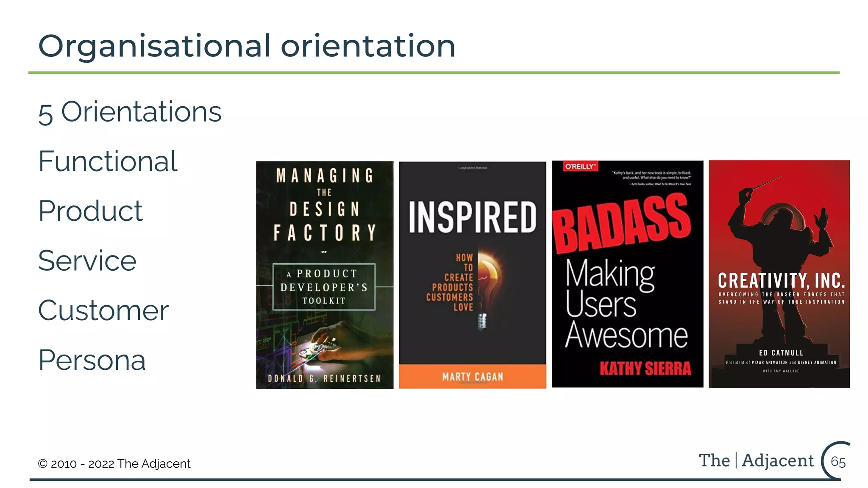
Task: Click The Adjacent logo text
Action: pyautogui.click(x=756, y=460)
